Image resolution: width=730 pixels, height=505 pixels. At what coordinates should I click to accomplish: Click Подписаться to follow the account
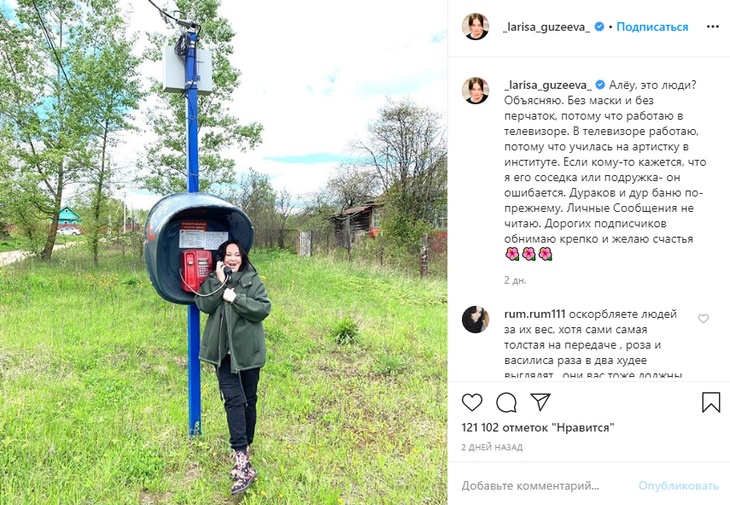(652, 27)
